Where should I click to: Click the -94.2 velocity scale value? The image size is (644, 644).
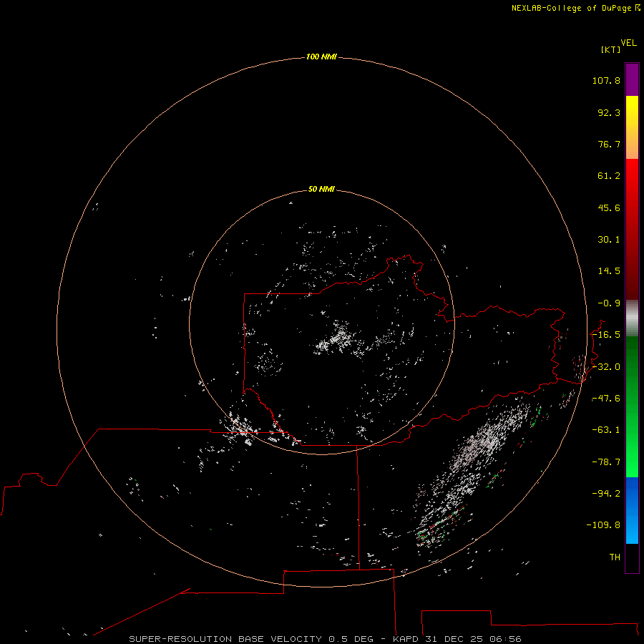(606, 494)
